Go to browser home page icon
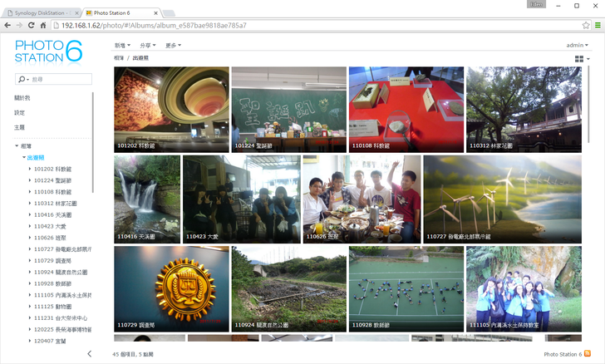Screen dimensions: 605x364 tap(43, 26)
